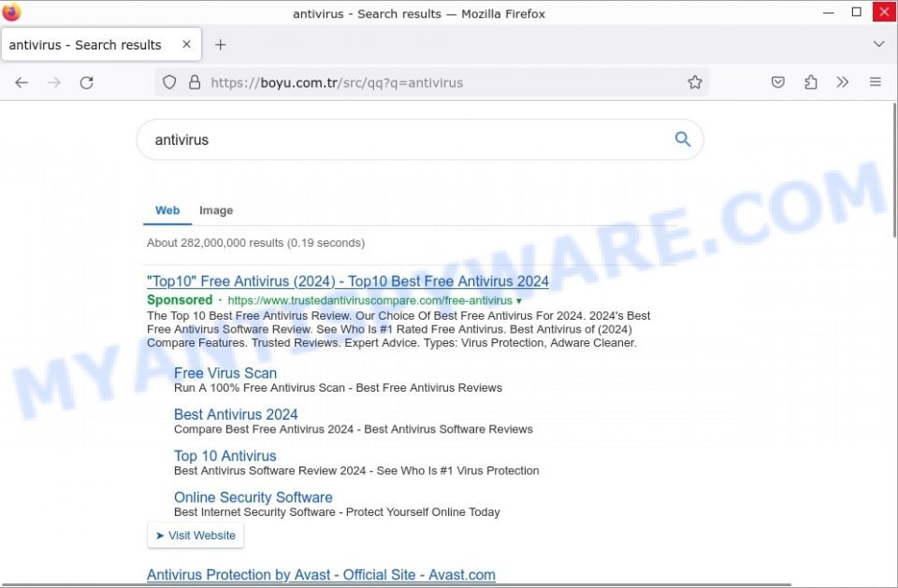Click the Sponsored label
This screenshot has width=898, height=588.
[x=180, y=300]
